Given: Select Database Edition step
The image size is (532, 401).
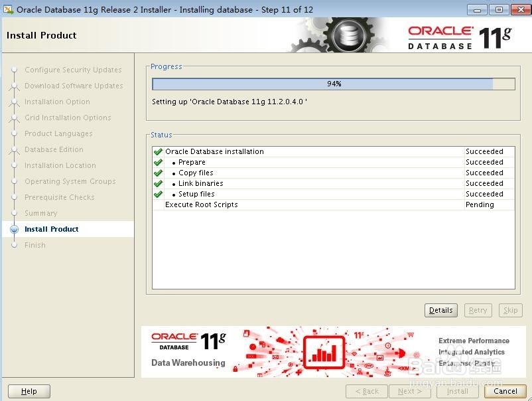Looking at the screenshot, I should (54, 149).
